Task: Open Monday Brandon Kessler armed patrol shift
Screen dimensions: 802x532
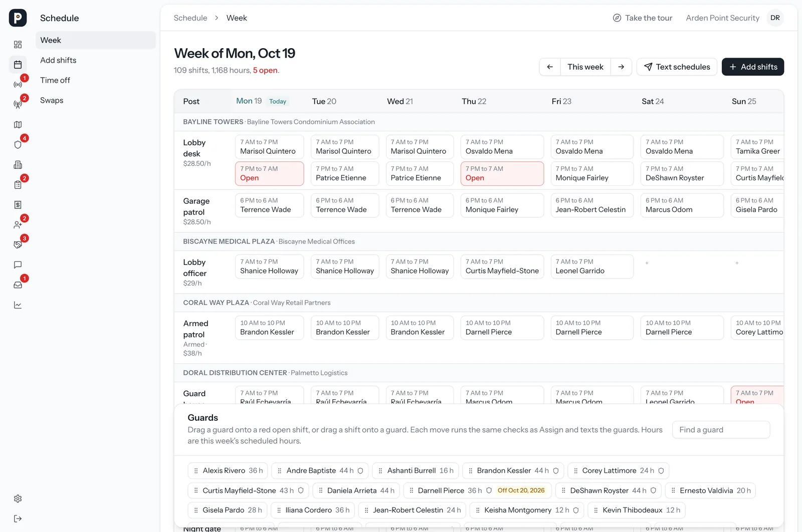Action: click(270, 328)
